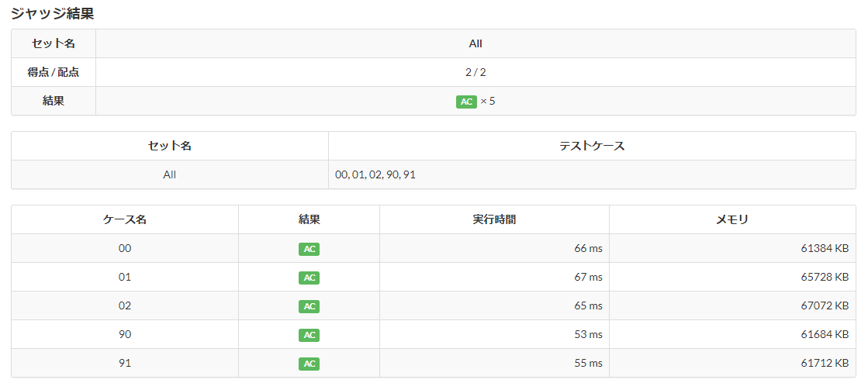868x390 pixels.
Task: Select the 2 / 2 score value
Action: (475, 72)
